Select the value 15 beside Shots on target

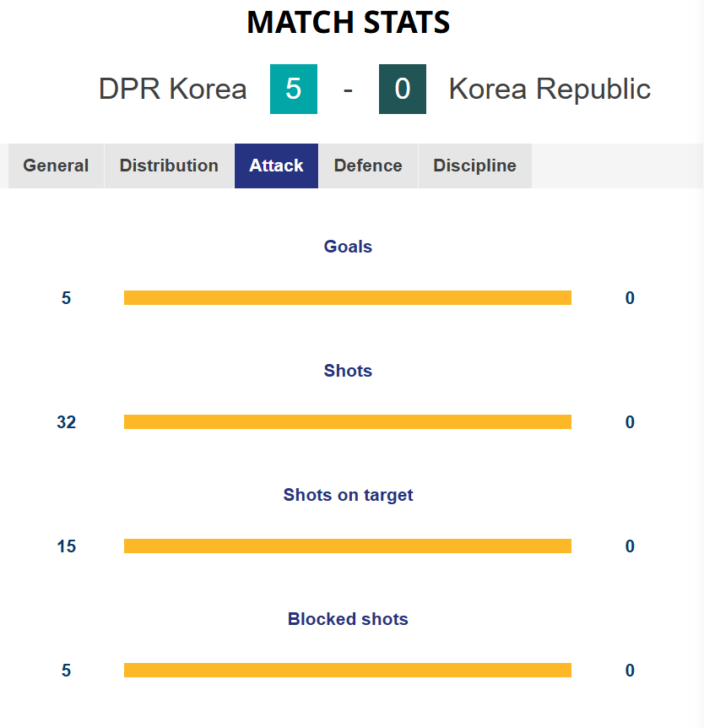point(67,546)
